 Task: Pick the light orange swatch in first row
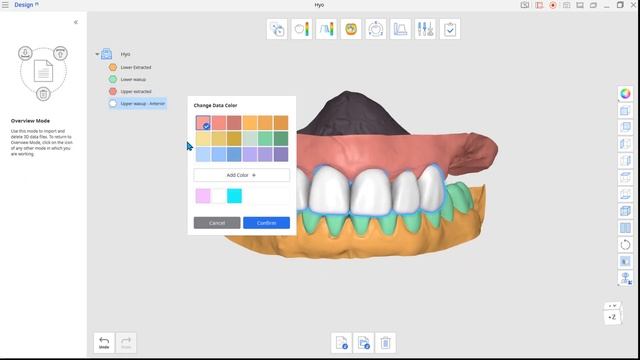pos(250,123)
